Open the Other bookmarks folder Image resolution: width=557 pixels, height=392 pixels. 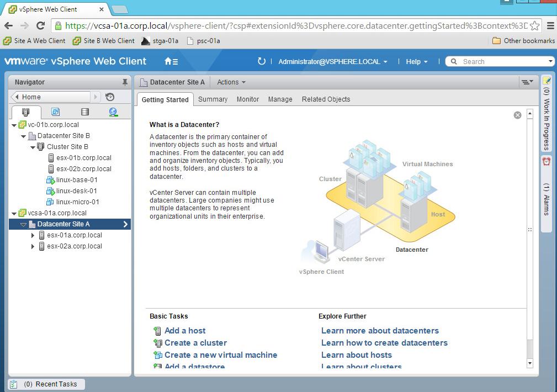523,41
